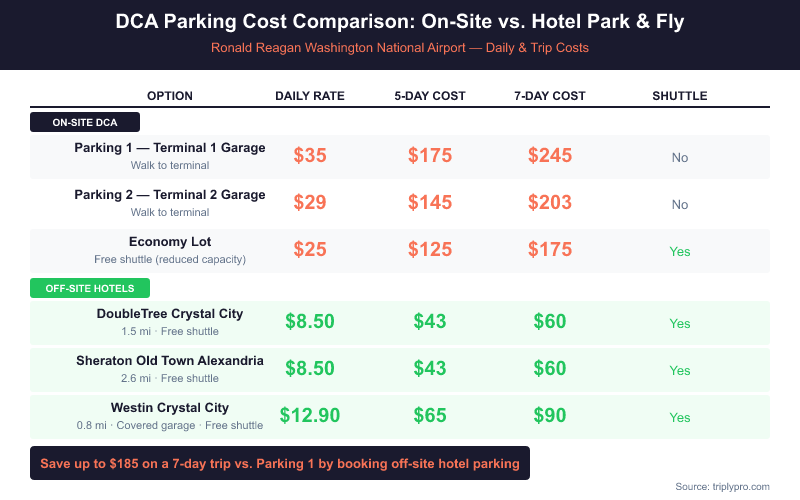Click the 5-DAY COST column header
The height and width of the screenshot is (500, 800).
pos(430,96)
